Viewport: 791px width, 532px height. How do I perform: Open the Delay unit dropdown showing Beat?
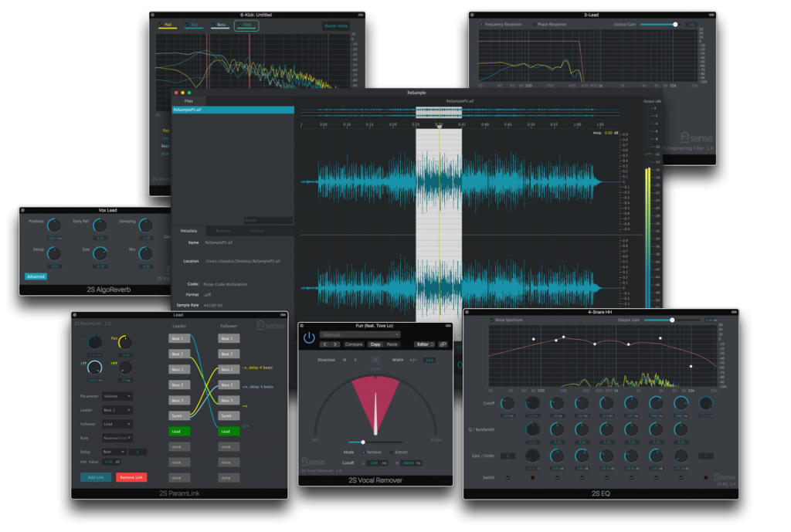114,452
